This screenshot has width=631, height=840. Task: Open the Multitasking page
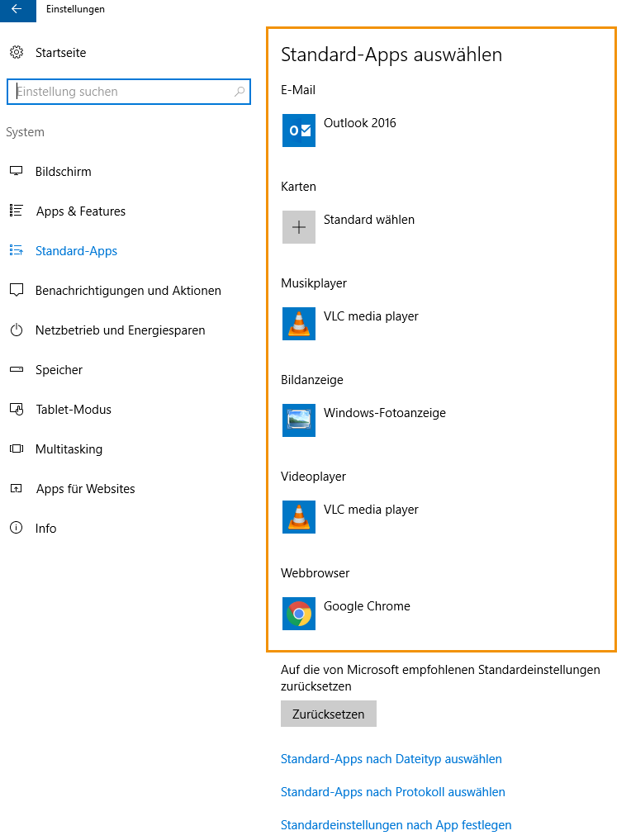click(69, 449)
